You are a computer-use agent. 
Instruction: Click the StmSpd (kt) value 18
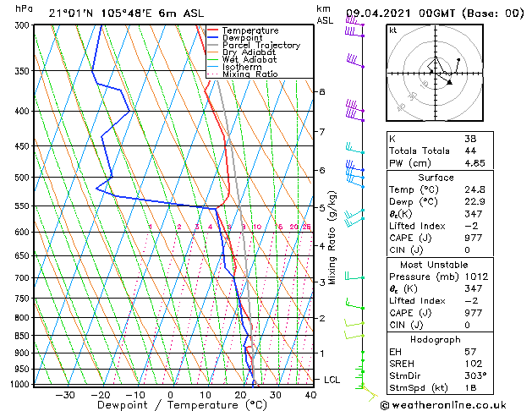coord(470,388)
